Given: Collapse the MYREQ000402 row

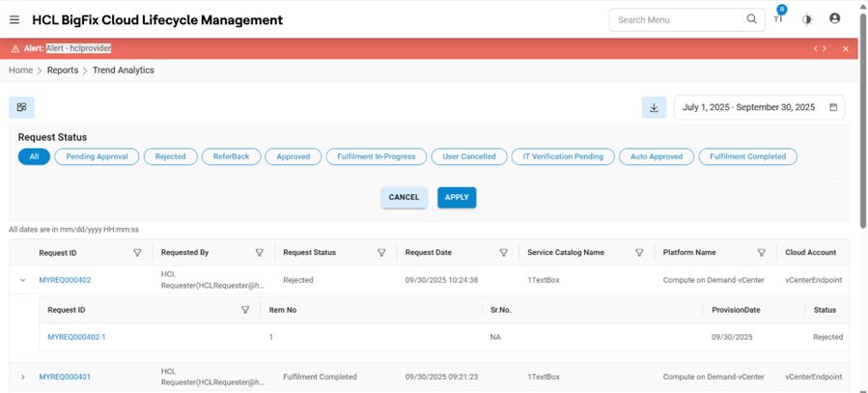Looking at the screenshot, I should pyautogui.click(x=23, y=280).
